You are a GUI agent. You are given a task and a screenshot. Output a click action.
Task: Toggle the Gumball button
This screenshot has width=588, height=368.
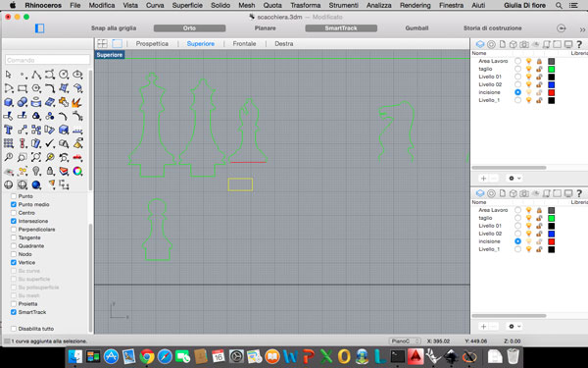(x=416, y=28)
